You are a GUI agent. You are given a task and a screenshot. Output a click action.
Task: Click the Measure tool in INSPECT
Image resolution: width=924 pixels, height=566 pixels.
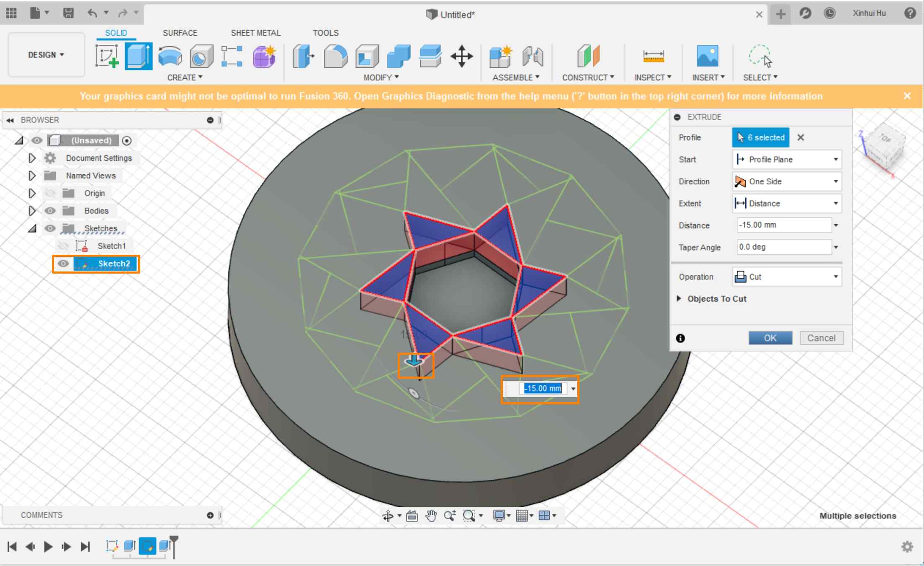pos(653,56)
